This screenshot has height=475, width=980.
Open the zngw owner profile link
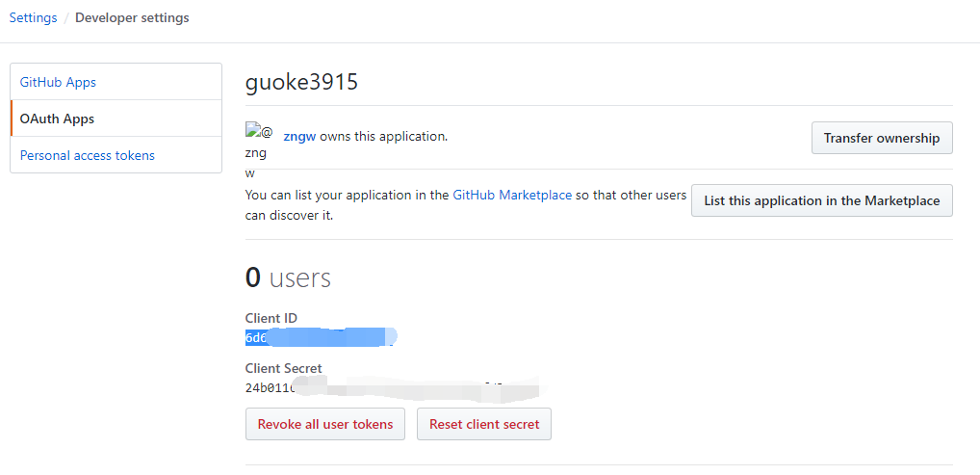[299, 137]
